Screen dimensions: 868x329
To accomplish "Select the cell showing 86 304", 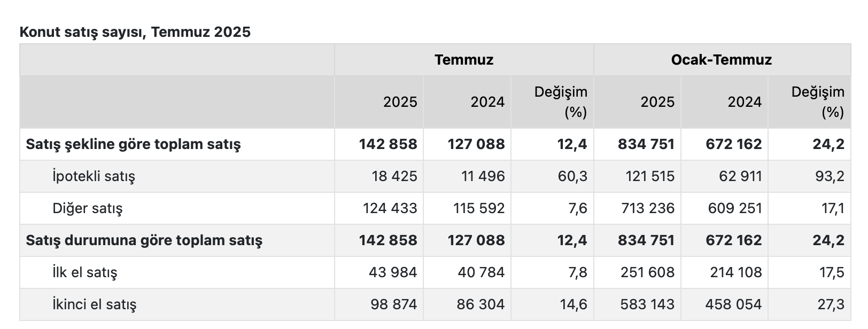I will (x=480, y=304).
